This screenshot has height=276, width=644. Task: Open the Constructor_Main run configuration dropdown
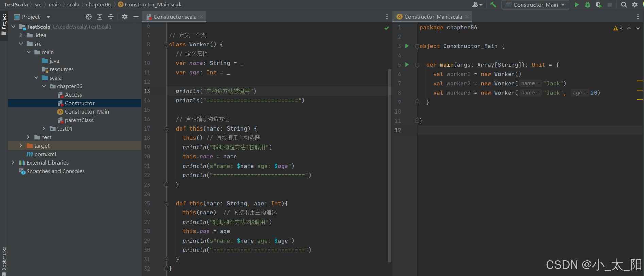click(535, 5)
